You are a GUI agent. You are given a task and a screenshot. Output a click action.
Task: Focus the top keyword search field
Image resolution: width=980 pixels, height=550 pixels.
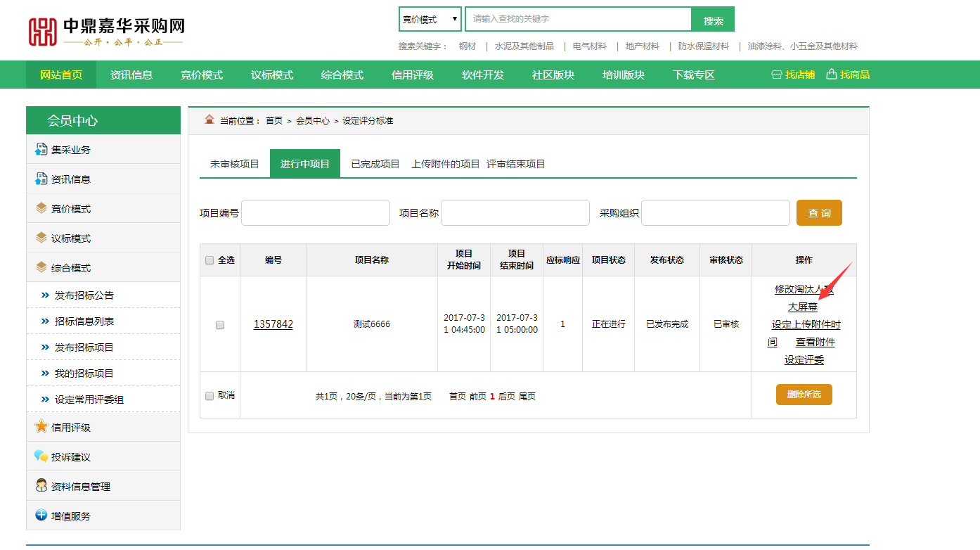578,19
